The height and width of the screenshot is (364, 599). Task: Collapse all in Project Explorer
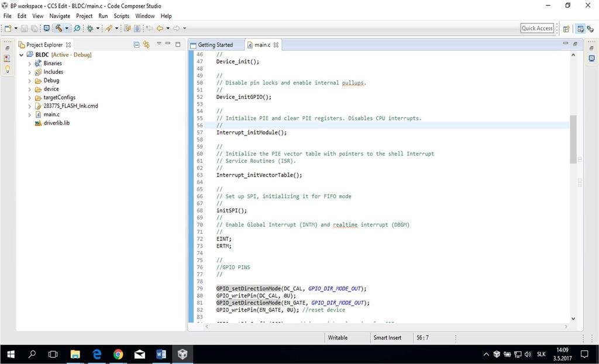(x=136, y=44)
